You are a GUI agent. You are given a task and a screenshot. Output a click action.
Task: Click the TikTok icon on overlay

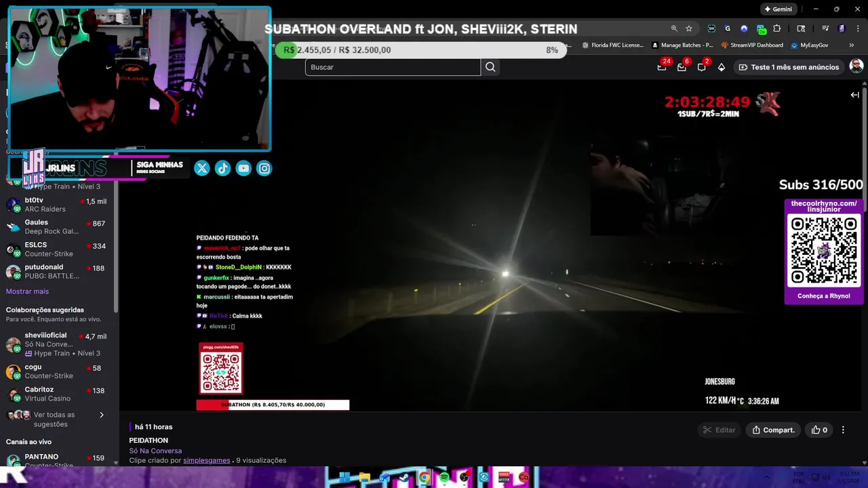tap(222, 168)
